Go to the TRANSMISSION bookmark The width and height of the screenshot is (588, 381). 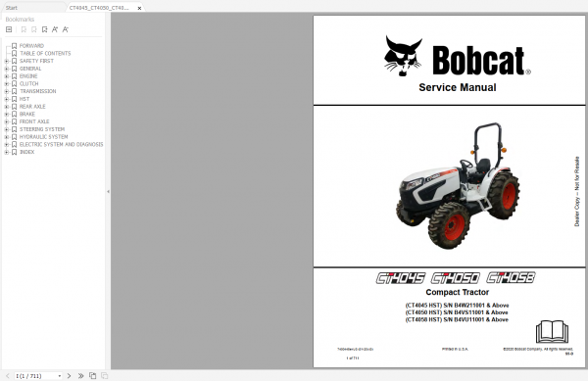pyautogui.click(x=38, y=91)
